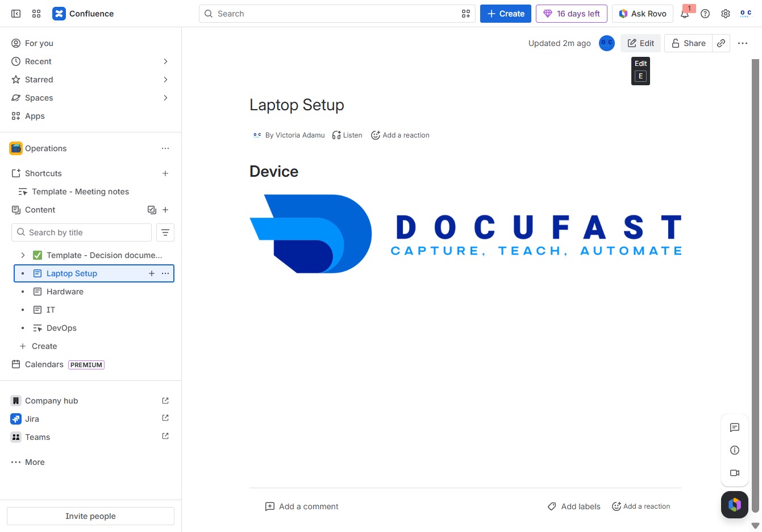Viewport: 762px width, 532px height.
Task: Click the bulk select content icon
Action: point(152,210)
